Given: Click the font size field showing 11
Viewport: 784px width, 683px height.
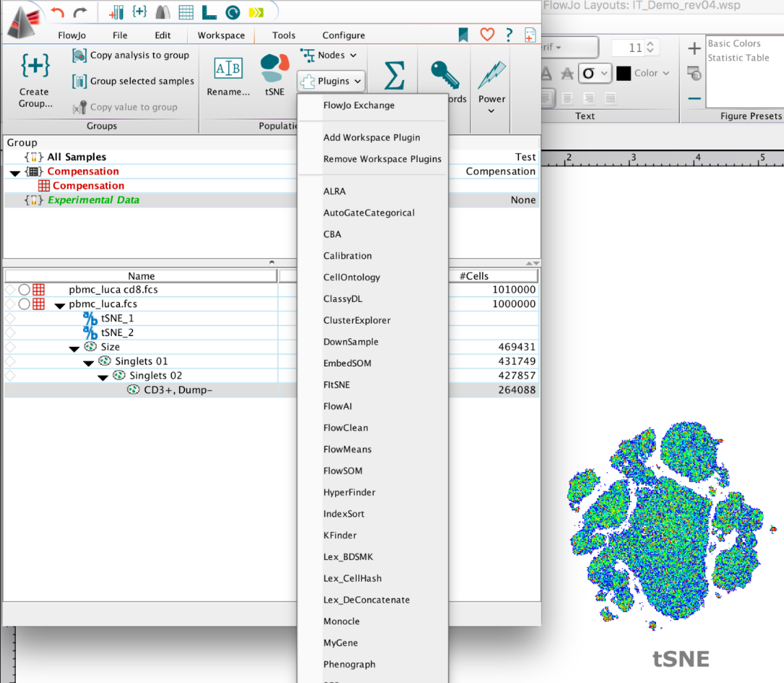Looking at the screenshot, I should [x=629, y=48].
